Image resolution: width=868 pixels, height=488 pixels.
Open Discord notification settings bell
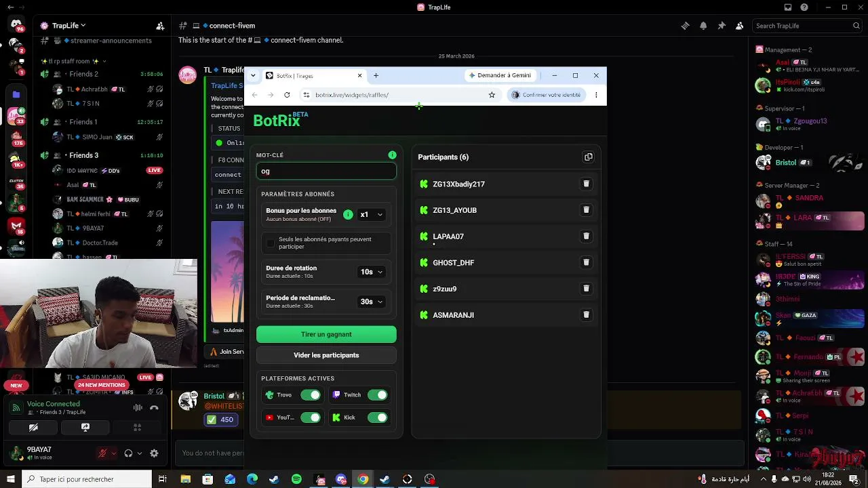[703, 26]
